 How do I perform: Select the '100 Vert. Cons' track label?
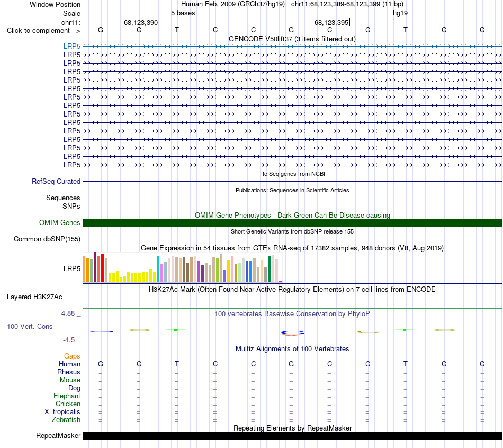pos(30,326)
